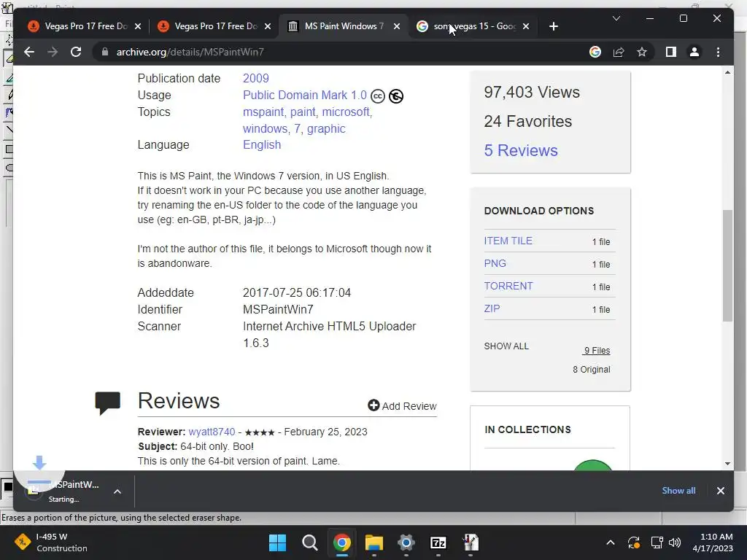Switch to Paint from the taskbar
The height and width of the screenshot is (560, 747).
point(471,542)
